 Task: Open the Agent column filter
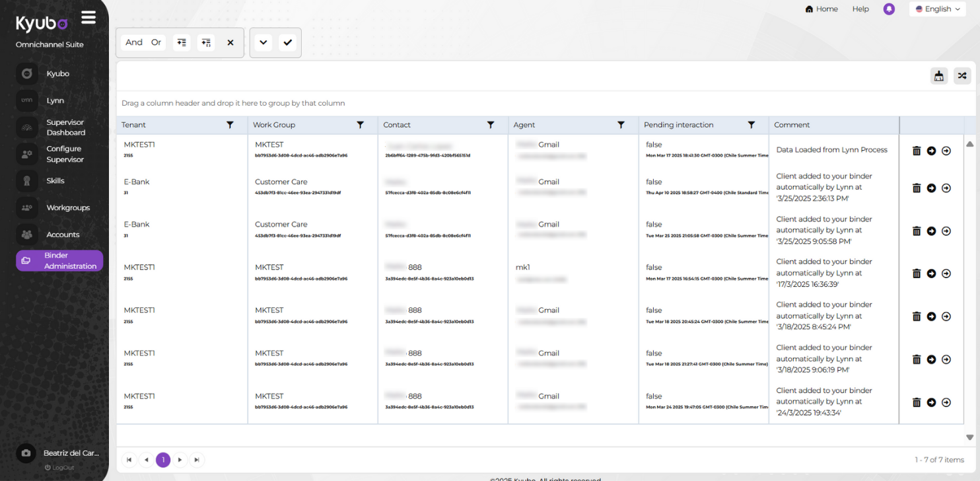[x=621, y=125]
